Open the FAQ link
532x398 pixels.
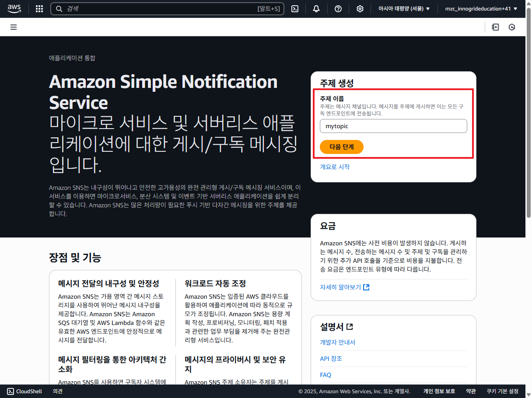325,375
